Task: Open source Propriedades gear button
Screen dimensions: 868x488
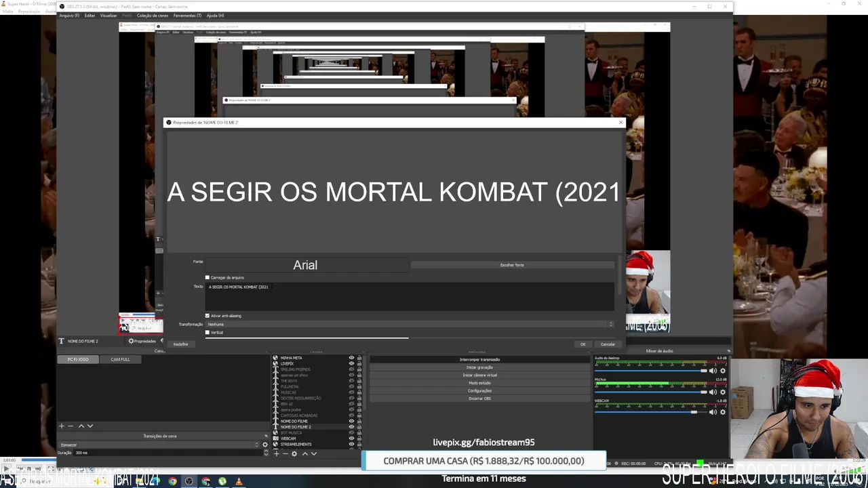Action: (x=142, y=341)
